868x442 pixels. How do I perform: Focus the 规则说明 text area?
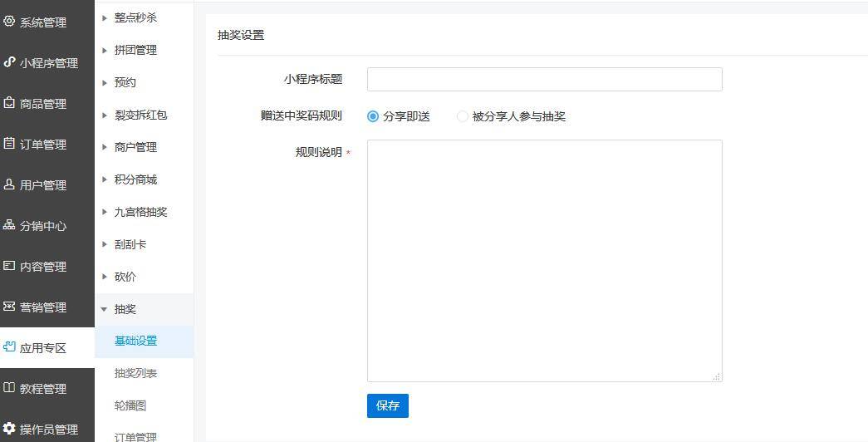point(545,261)
